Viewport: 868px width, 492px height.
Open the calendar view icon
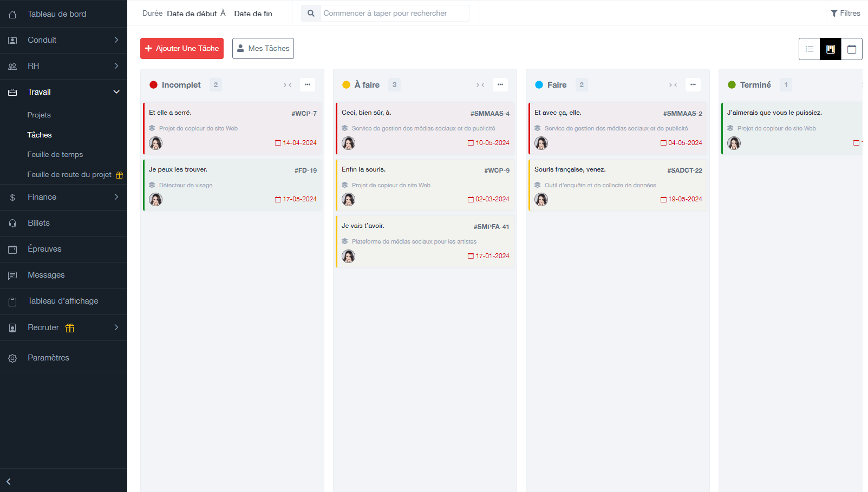tap(852, 49)
